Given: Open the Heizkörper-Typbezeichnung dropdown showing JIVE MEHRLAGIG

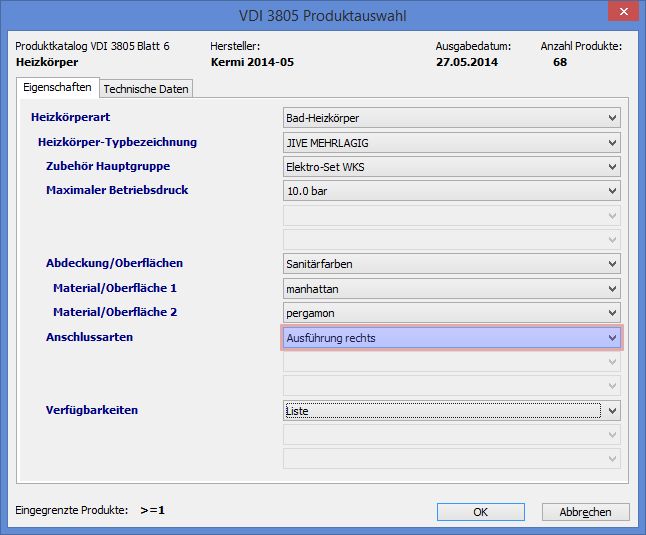Looking at the screenshot, I should 452,143.
